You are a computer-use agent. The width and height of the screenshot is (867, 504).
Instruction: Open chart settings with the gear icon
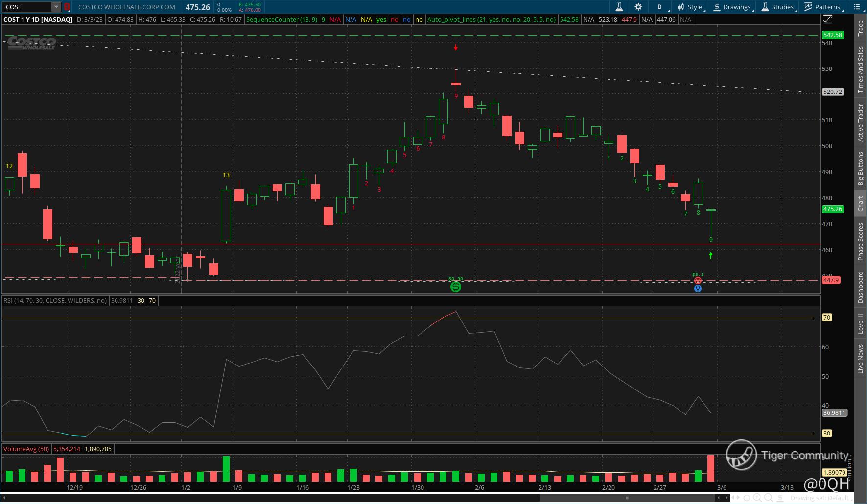tap(638, 7)
